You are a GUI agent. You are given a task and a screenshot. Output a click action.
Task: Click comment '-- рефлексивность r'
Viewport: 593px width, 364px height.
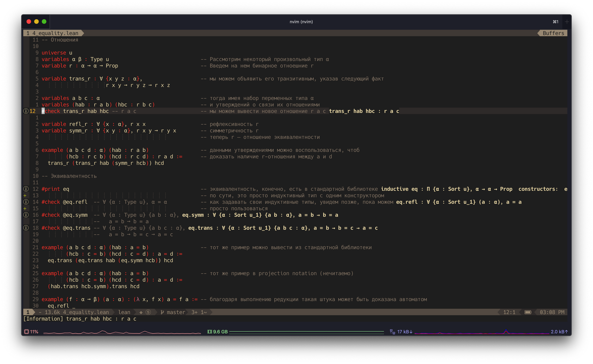[x=230, y=124]
